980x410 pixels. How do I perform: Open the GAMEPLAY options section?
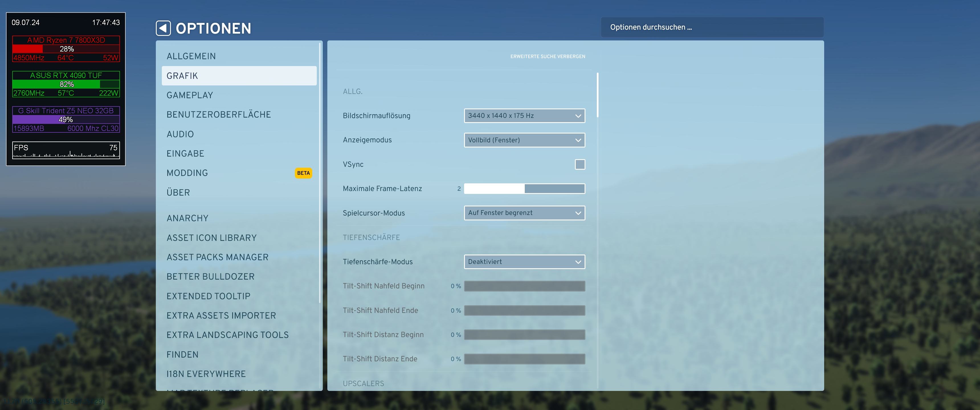pos(189,95)
